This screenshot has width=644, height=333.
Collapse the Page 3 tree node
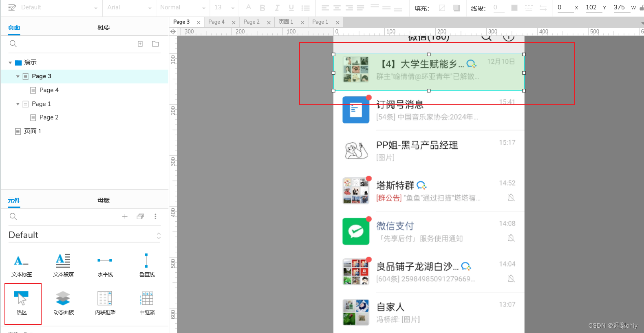click(x=18, y=77)
